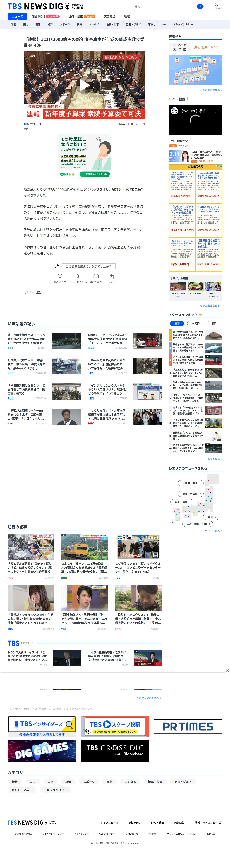Image resolution: width=230 pixels, height=868 pixels.
Task: Switch to the 深掘りDIG tab
Action: pos(45,16)
